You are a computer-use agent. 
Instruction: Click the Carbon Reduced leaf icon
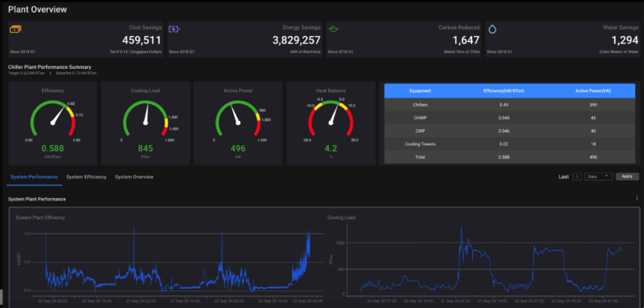pos(333,29)
